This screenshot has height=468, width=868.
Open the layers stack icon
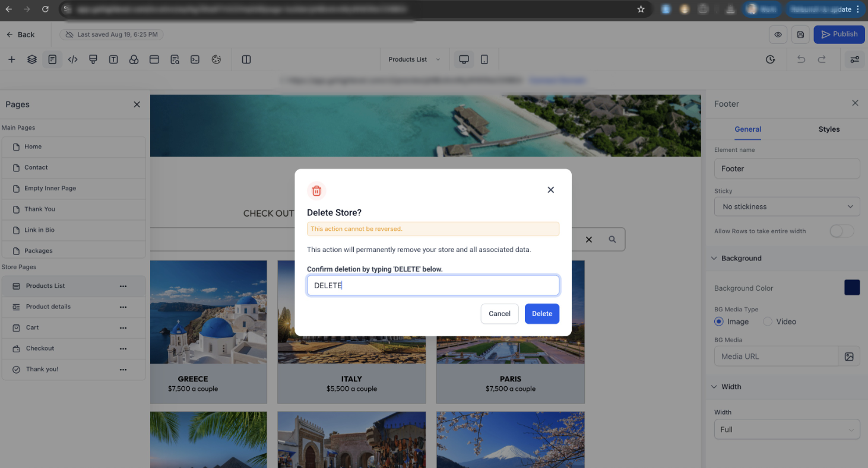pos(32,59)
